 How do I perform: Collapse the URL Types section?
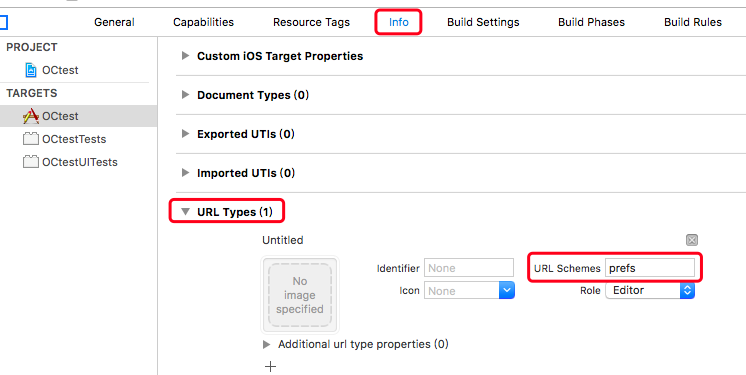tap(186, 212)
